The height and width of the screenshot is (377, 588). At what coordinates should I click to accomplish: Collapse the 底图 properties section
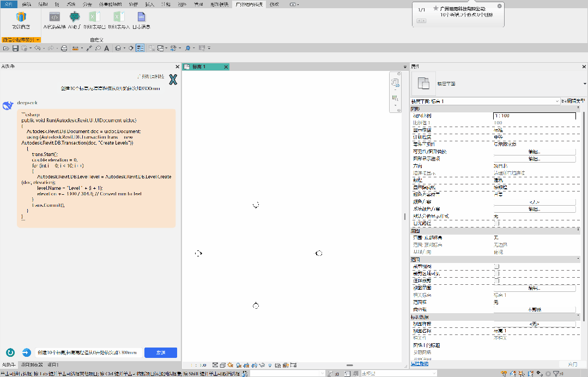[578, 230]
